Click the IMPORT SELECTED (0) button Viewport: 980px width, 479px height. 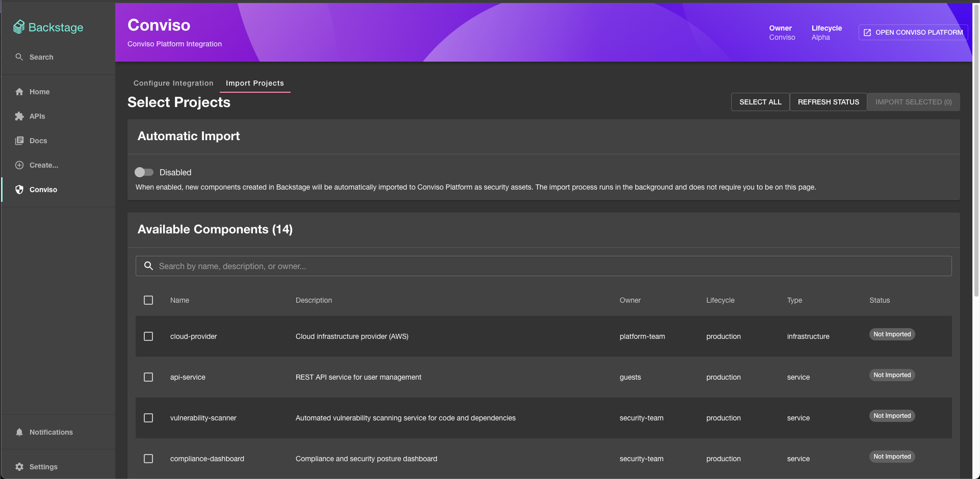tap(914, 102)
